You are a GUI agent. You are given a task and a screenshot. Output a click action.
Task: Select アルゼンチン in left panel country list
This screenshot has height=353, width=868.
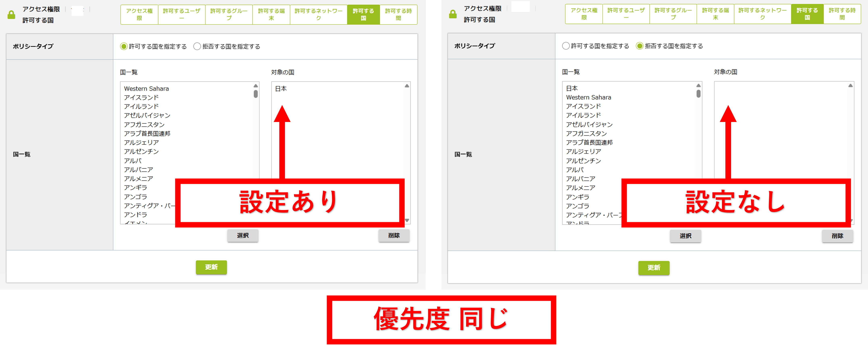coord(141,152)
